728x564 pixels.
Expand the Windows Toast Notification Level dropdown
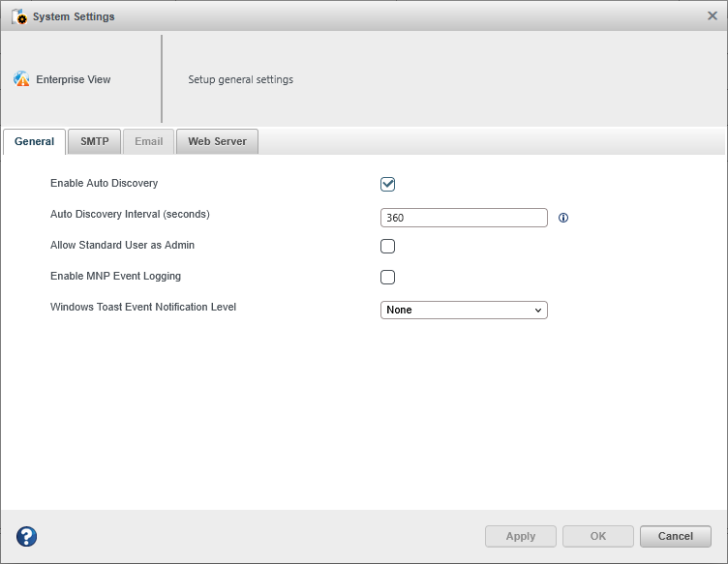point(464,310)
